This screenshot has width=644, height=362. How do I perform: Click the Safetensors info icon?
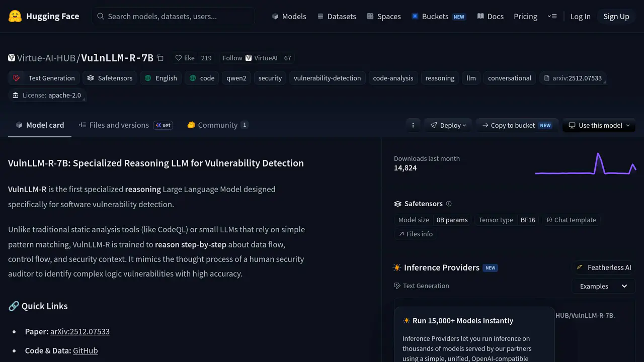click(x=449, y=204)
